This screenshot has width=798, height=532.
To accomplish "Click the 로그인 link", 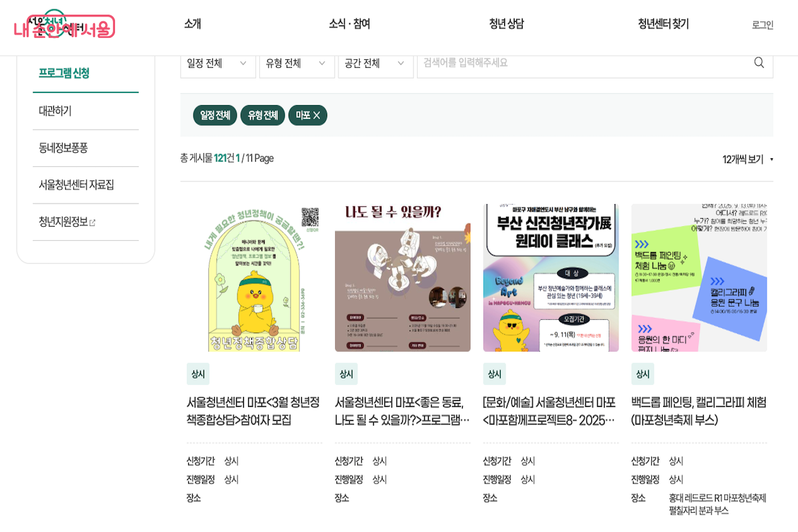I will pos(762,23).
